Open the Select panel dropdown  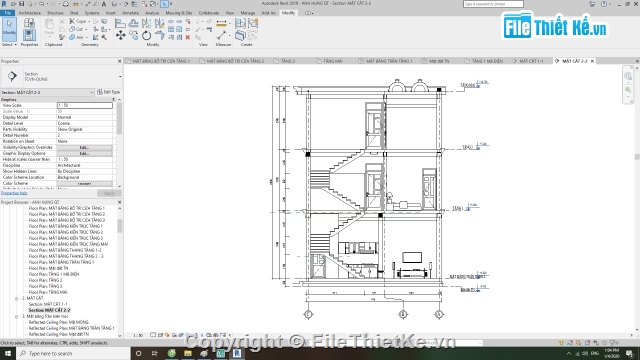pyautogui.click(x=9, y=44)
